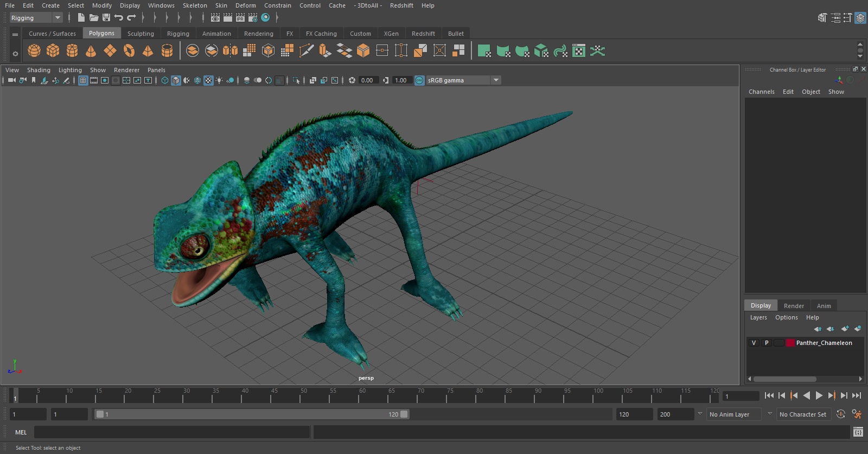Open the No Character Set dropdown

coord(803,414)
